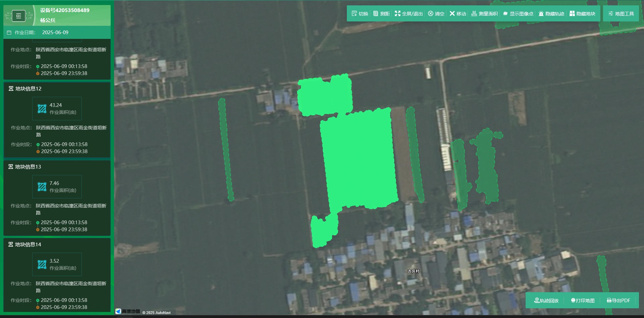Collapse the 地图工具 map tools panel
This screenshot has width=644, height=318.
point(621,14)
